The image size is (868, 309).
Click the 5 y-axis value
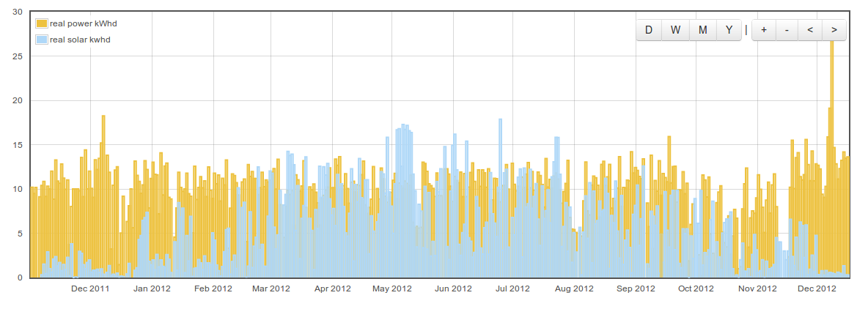click(x=20, y=234)
